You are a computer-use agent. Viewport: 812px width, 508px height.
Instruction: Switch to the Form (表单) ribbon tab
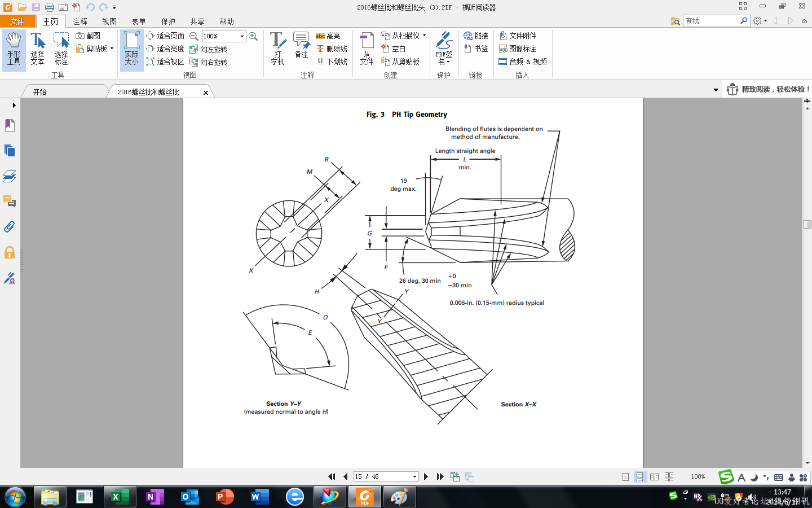click(x=139, y=21)
